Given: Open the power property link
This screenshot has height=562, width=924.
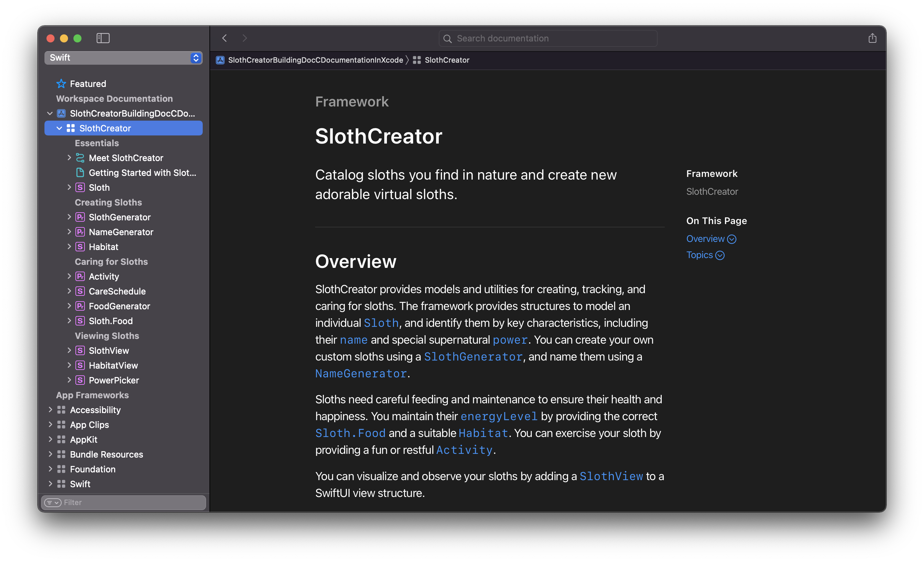Looking at the screenshot, I should coord(510,340).
